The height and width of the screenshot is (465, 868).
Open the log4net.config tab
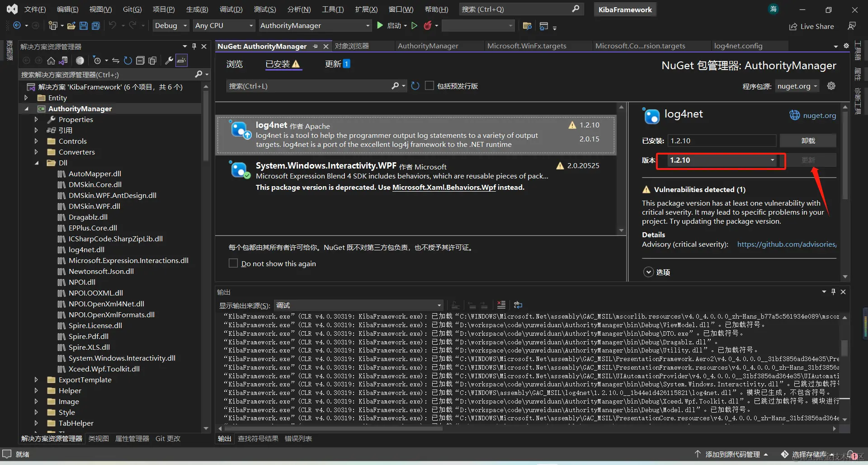click(x=738, y=46)
